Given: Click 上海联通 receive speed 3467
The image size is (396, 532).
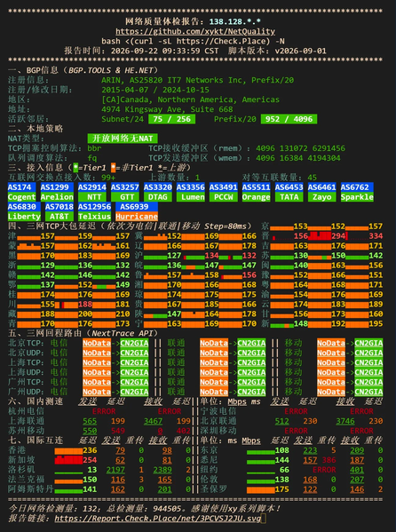Looking at the screenshot, I should [153, 421].
